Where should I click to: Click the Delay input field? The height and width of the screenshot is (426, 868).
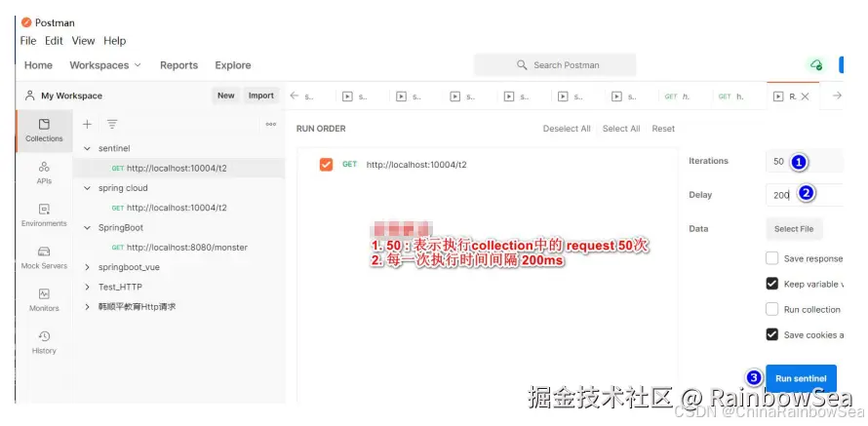(805, 195)
